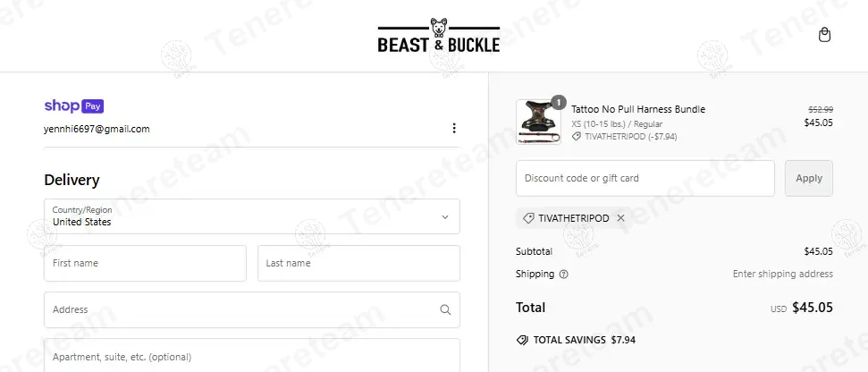This screenshot has height=372, width=868.
Task: Remove the TIVATHETRIPOD discount code
Action: click(x=621, y=218)
